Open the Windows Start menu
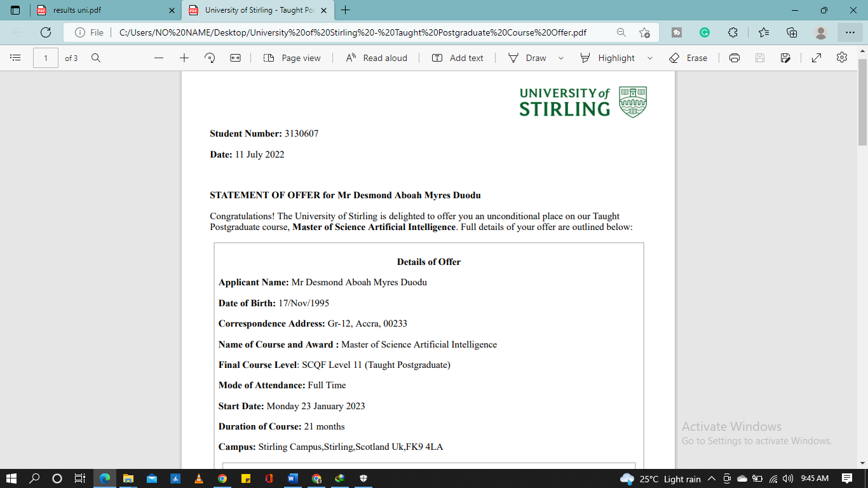 point(12,478)
